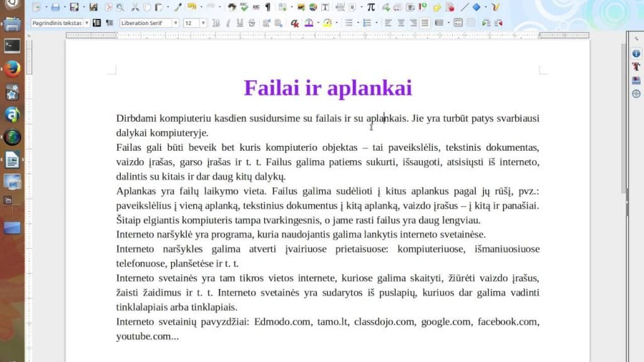This screenshot has height=362, width=644.
Task: Open the line spacing dropdown arrow
Action: click(448, 23)
